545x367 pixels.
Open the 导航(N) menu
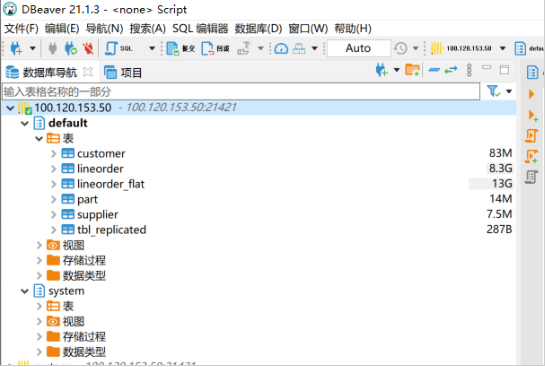coord(104,28)
